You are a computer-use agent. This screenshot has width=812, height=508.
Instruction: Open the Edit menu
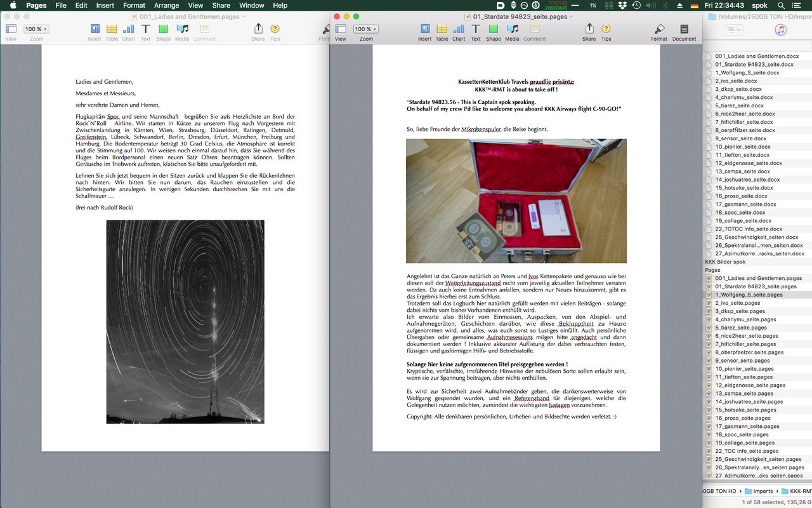tap(81, 5)
